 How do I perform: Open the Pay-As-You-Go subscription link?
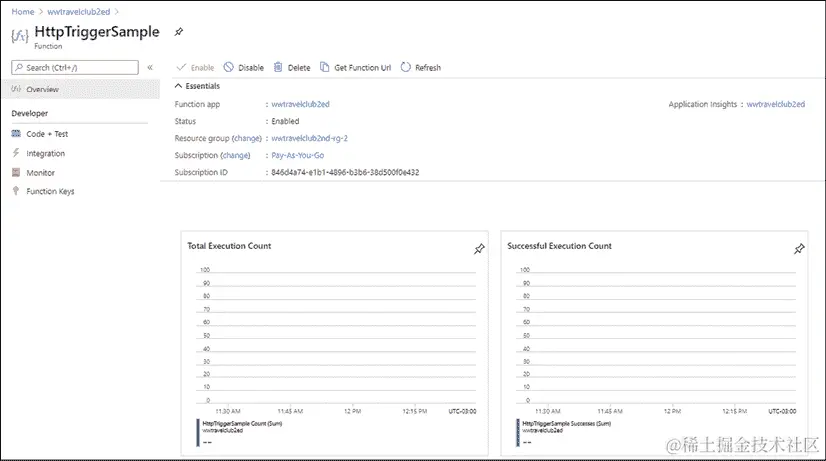point(298,155)
